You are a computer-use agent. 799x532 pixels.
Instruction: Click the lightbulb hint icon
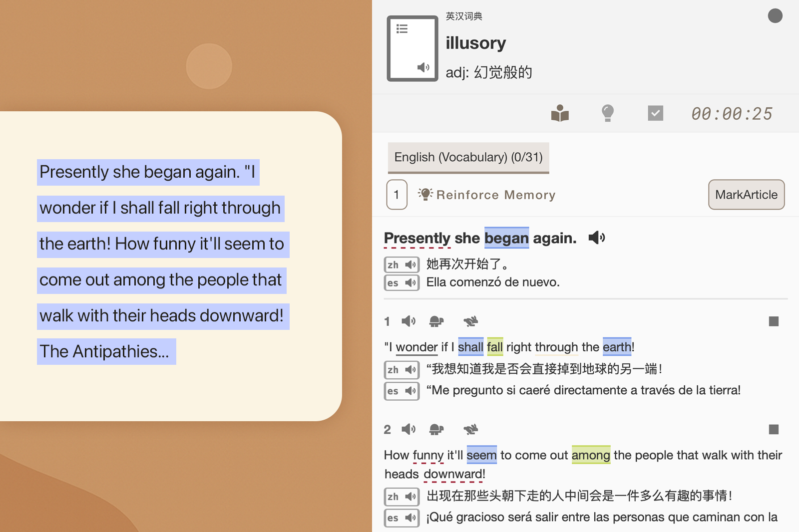[607, 113]
